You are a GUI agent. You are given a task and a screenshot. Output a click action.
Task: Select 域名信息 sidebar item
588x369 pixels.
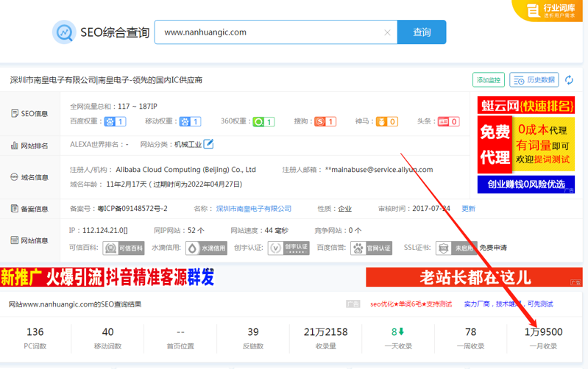tap(29, 177)
